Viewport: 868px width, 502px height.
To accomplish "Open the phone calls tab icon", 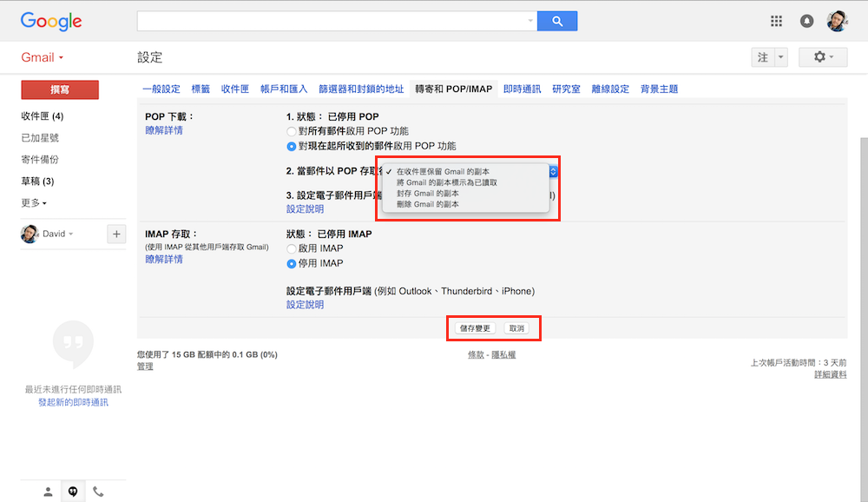I will (98, 492).
